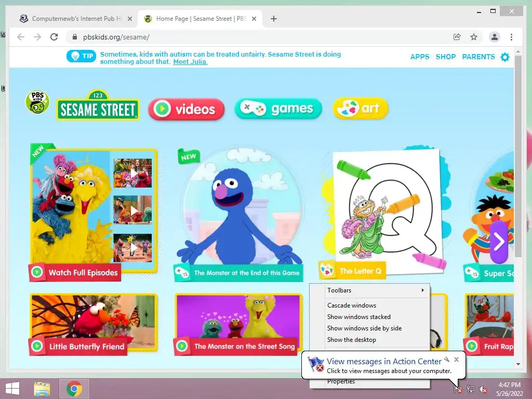The image size is (532, 399).
Task: Play The Monster at the End of this Game
Action: pyautogui.click(x=238, y=214)
